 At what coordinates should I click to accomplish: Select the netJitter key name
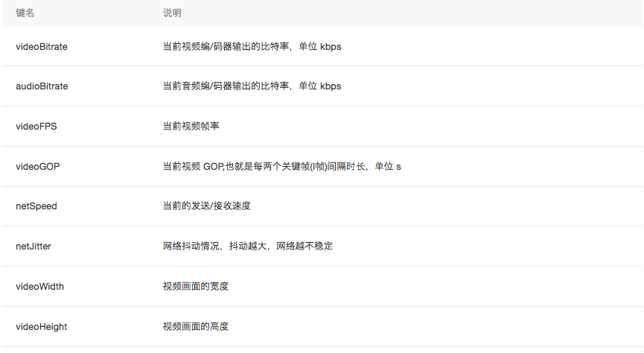[x=34, y=247]
